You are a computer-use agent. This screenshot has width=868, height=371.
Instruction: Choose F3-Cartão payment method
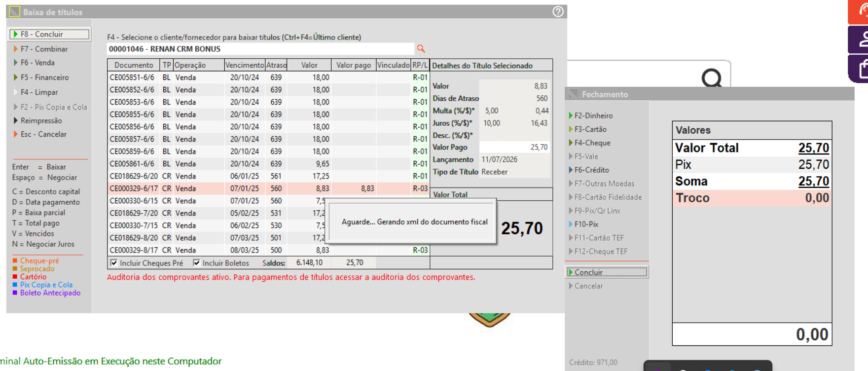pyautogui.click(x=590, y=129)
